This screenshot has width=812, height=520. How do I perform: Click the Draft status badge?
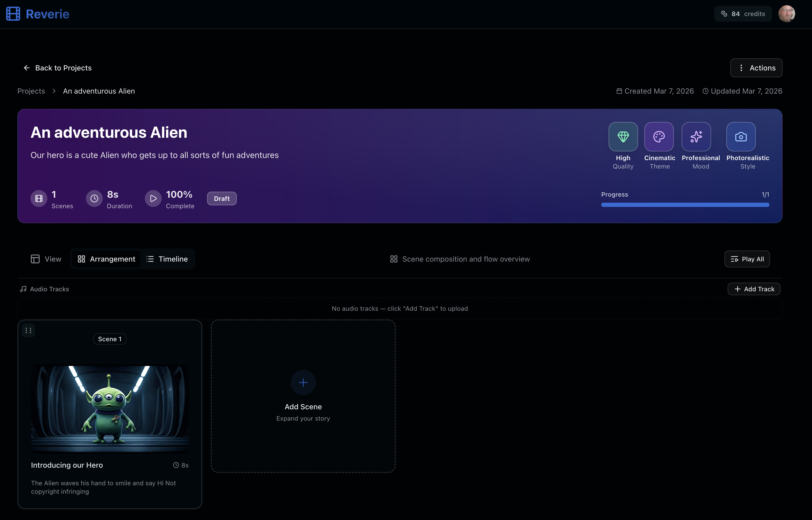point(222,198)
